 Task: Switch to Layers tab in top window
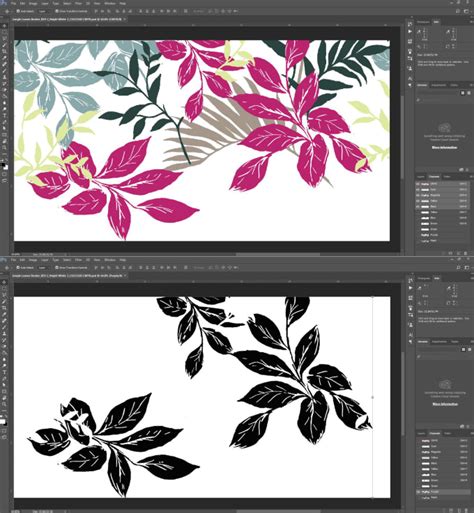(x=421, y=177)
